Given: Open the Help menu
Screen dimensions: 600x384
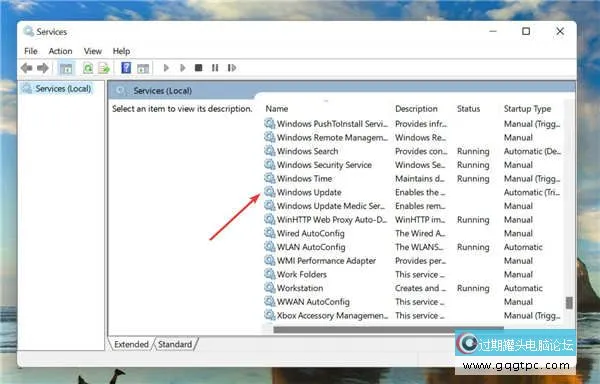Looking at the screenshot, I should click(121, 51).
